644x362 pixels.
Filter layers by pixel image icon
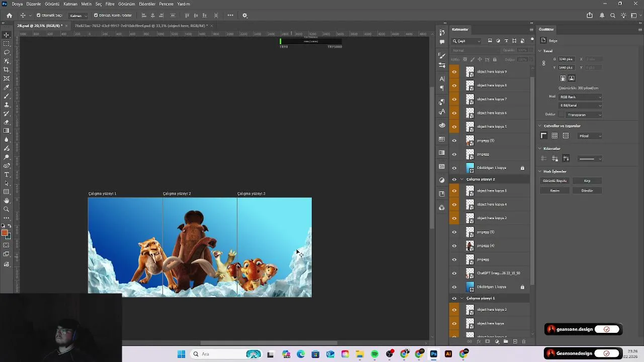491,41
